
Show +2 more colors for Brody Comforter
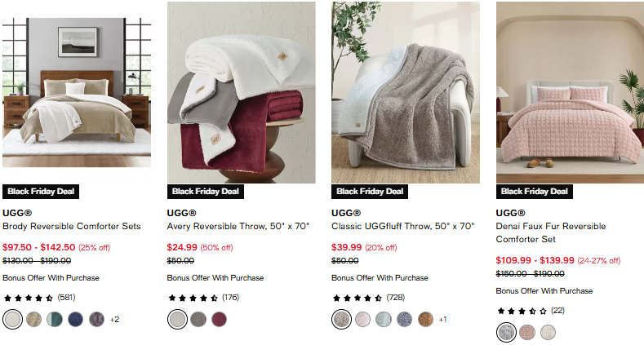(x=114, y=319)
